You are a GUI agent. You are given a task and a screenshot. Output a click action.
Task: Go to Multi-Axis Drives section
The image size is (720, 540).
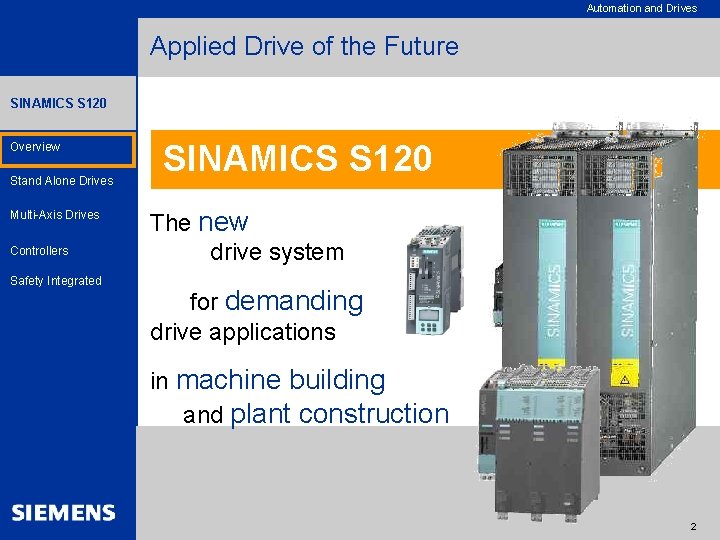55,214
